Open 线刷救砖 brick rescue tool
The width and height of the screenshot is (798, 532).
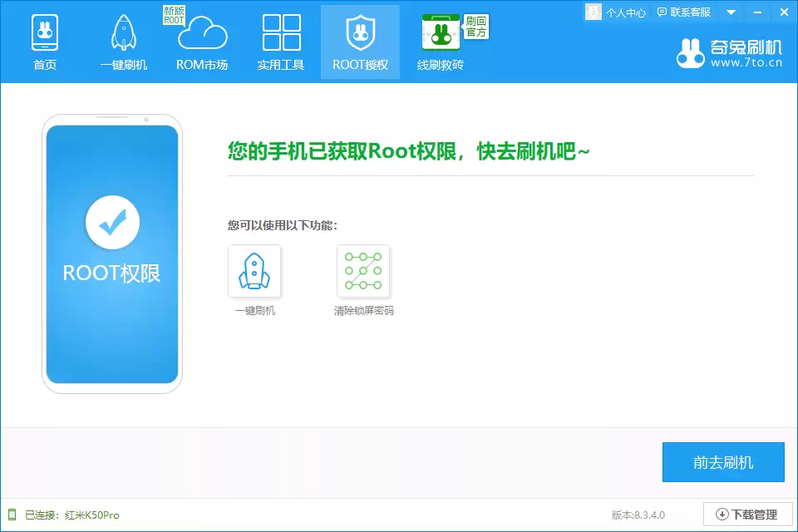(x=440, y=33)
